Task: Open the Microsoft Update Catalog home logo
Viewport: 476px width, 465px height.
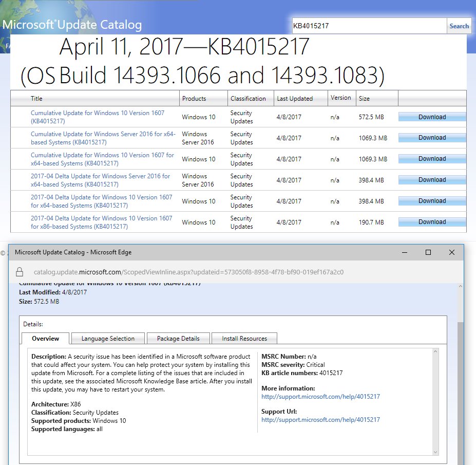Action: coord(72,25)
